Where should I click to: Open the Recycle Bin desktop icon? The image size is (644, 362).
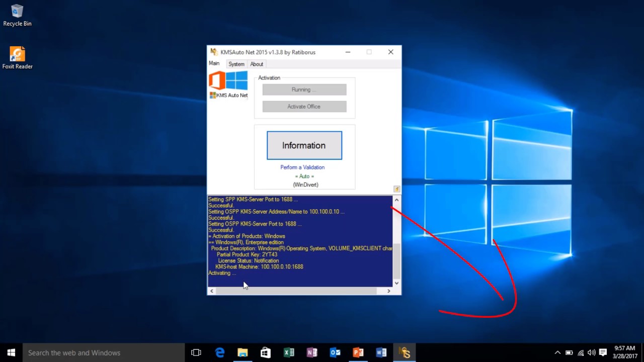point(17,15)
